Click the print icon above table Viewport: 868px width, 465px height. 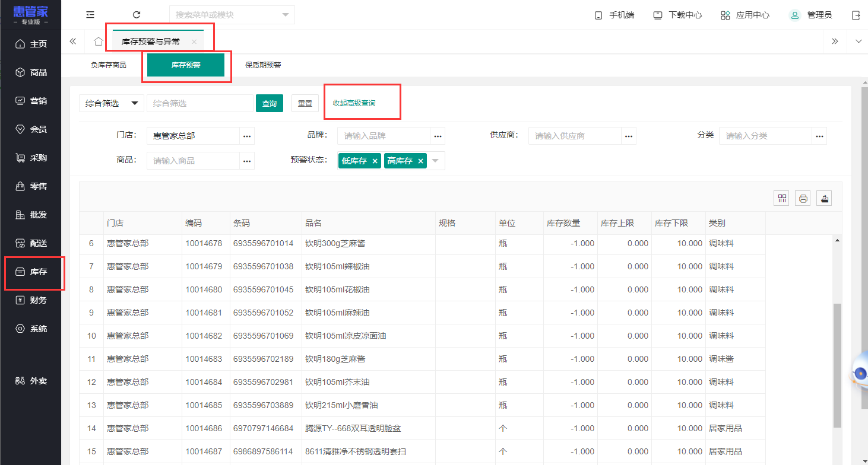pyautogui.click(x=803, y=199)
